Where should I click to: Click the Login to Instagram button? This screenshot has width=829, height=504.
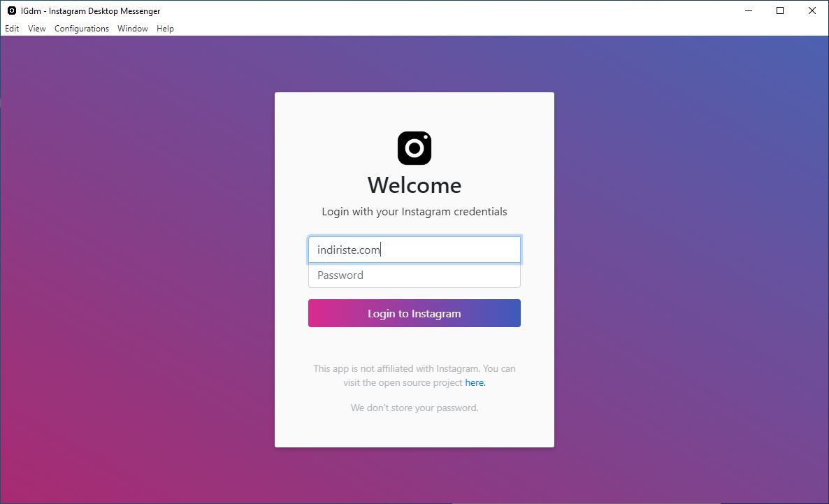pyautogui.click(x=414, y=313)
